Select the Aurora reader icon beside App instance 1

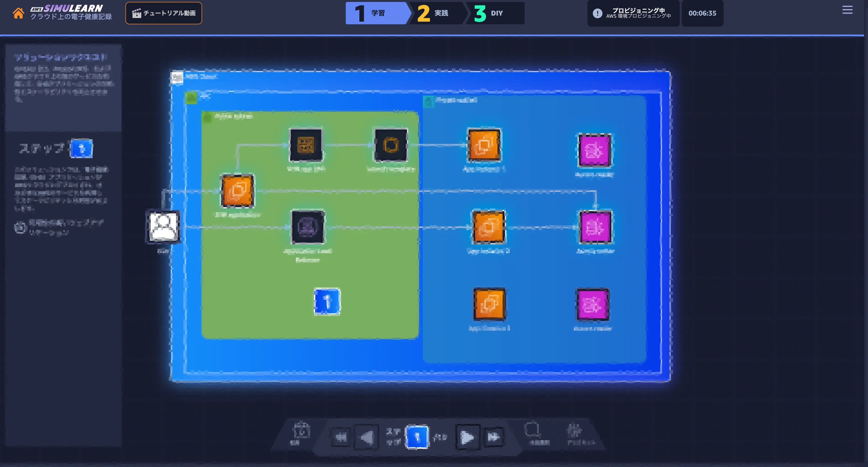[595, 150]
